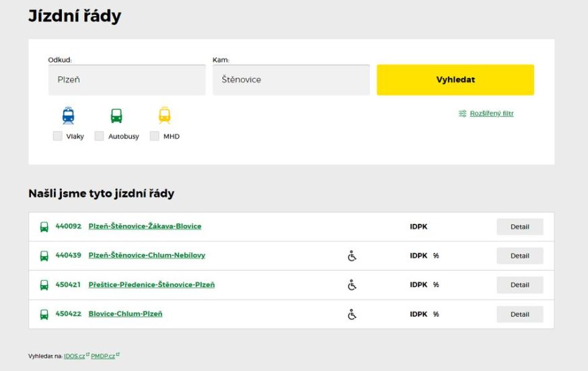This screenshot has width=588, height=371.
Task: Click Detail button for line 450422
Action: pos(520,314)
